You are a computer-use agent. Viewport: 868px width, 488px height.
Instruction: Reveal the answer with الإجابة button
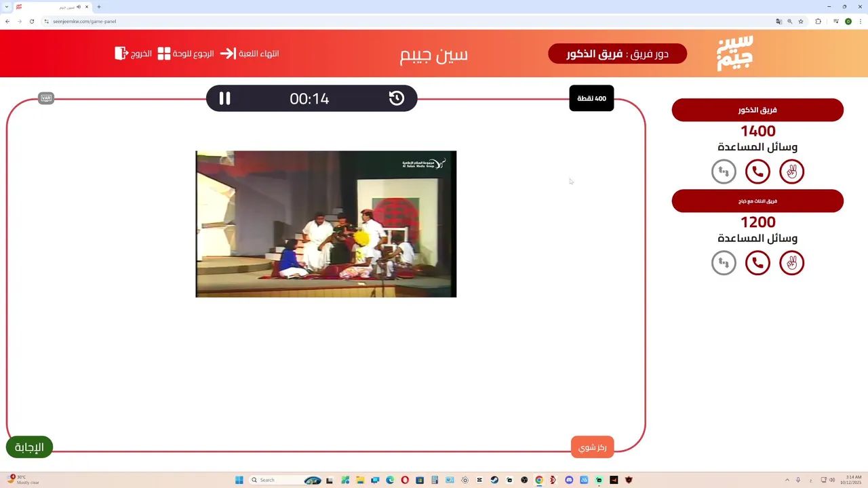30,447
